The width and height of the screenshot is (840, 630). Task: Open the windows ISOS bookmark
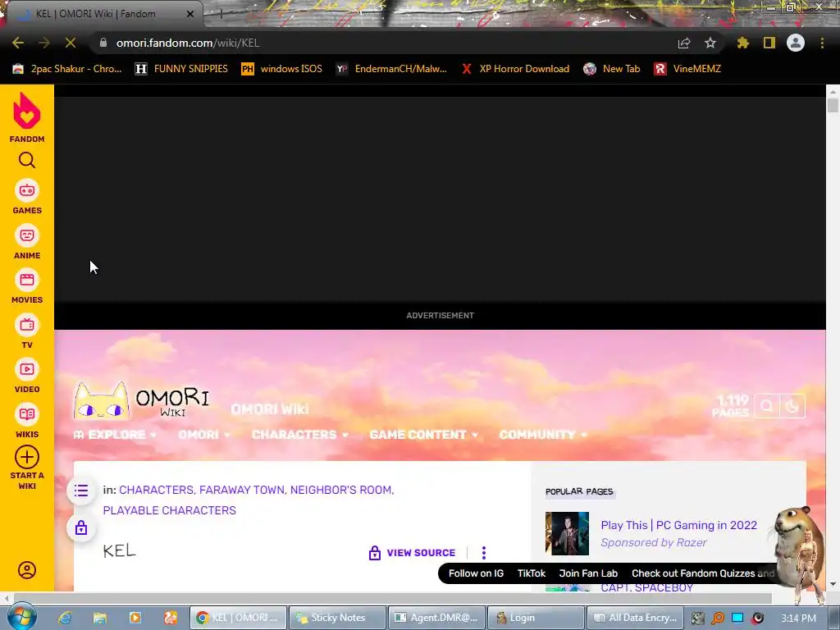[x=282, y=69]
